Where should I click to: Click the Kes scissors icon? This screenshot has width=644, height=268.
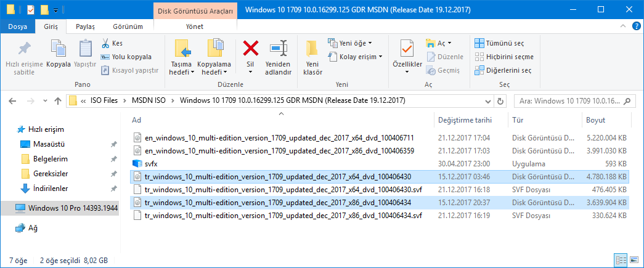click(105, 43)
